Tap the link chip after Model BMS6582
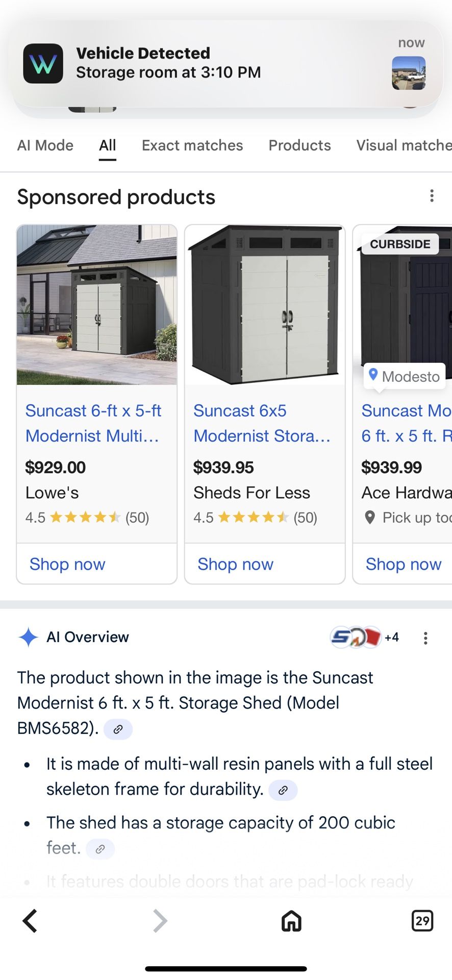This screenshot has width=452, height=980. 118,729
